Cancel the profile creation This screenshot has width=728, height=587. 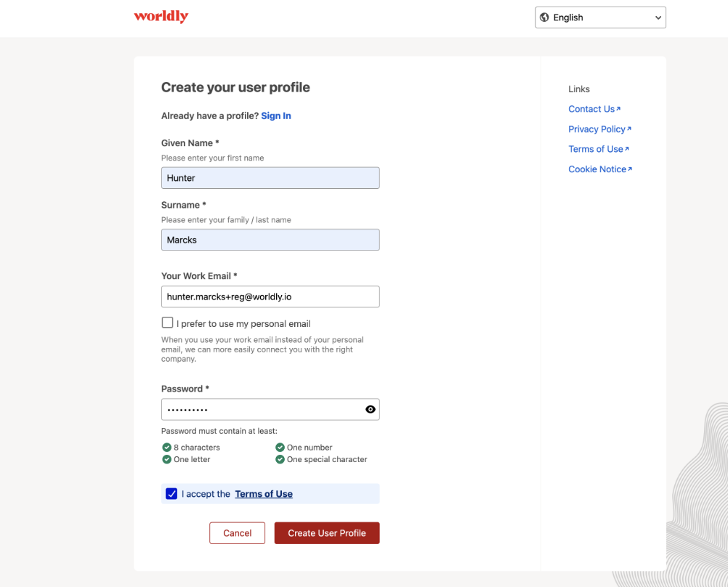238,533
